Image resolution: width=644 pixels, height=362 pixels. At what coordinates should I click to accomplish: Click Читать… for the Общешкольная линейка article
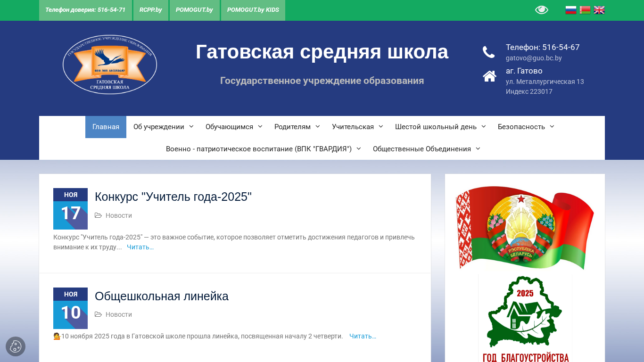point(363,336)
